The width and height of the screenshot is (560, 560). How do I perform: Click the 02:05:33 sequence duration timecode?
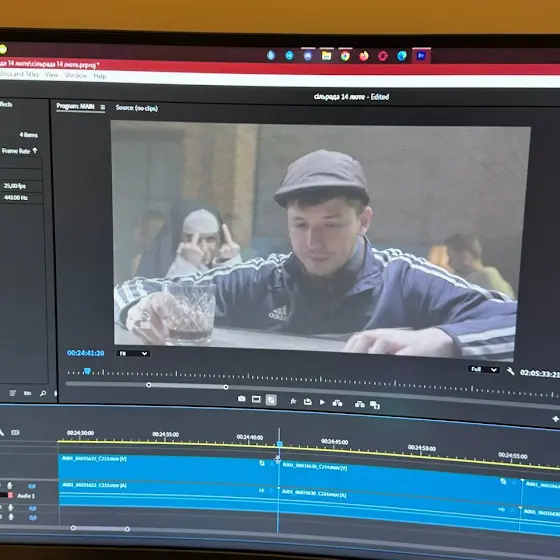(x=540, y=373)
